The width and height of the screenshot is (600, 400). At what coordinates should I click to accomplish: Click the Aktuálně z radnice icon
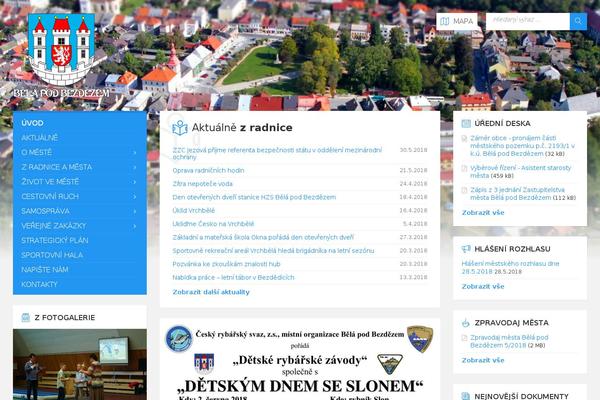[179, 128]
